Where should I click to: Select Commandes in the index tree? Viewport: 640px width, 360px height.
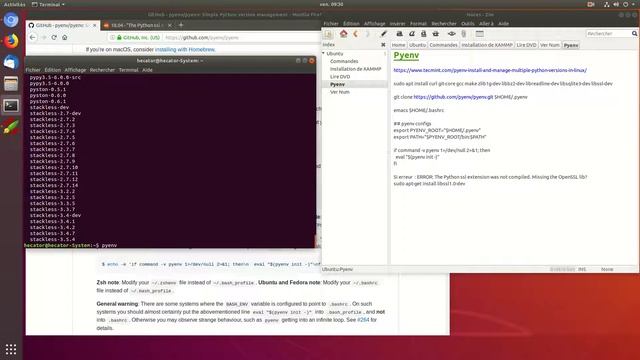344,61
